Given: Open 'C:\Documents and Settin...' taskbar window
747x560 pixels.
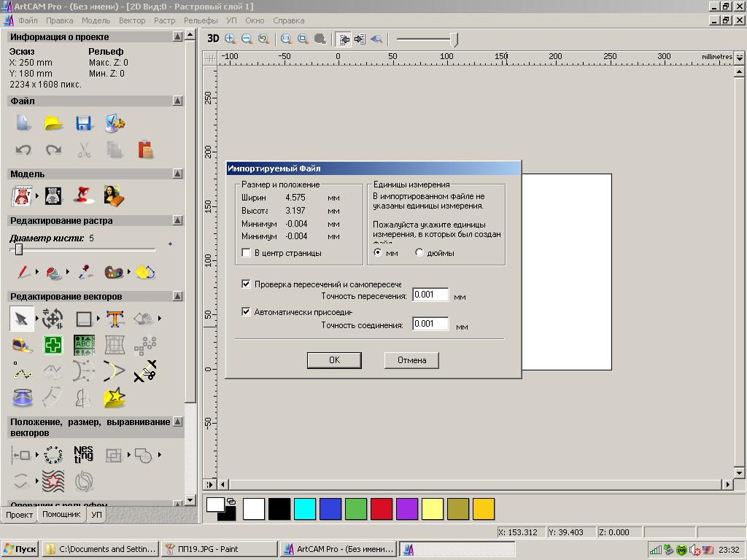Looking at the screenshot, I should tap(101, 549).
